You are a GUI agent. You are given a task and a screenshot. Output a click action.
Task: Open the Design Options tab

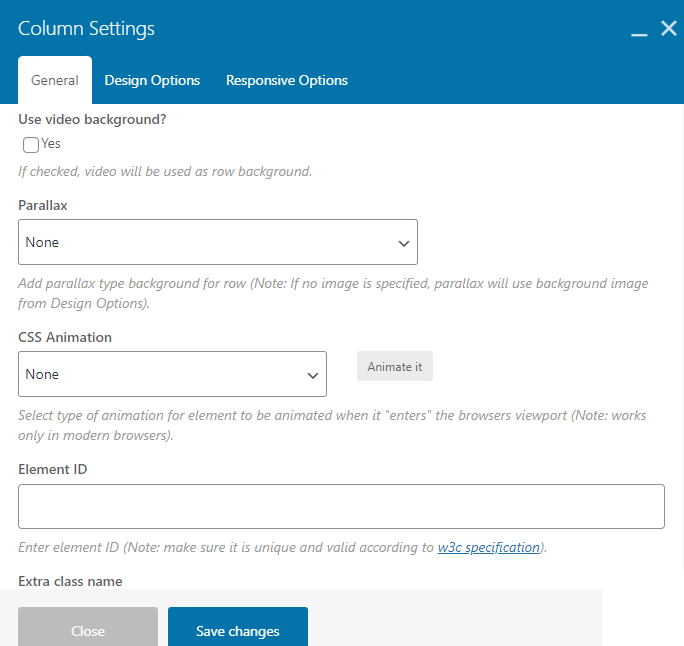coord(152,80)
